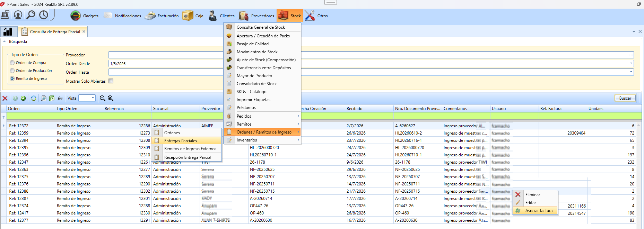Screen dimensions: 644x229
Task: Collapse the Búsqueda section
Action: pos(5,42)
